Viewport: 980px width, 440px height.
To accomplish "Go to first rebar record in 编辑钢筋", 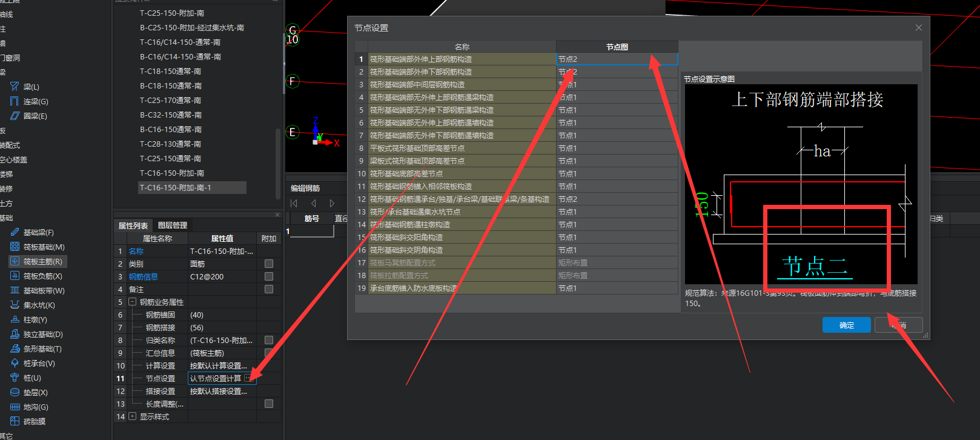I will (294, 204).
